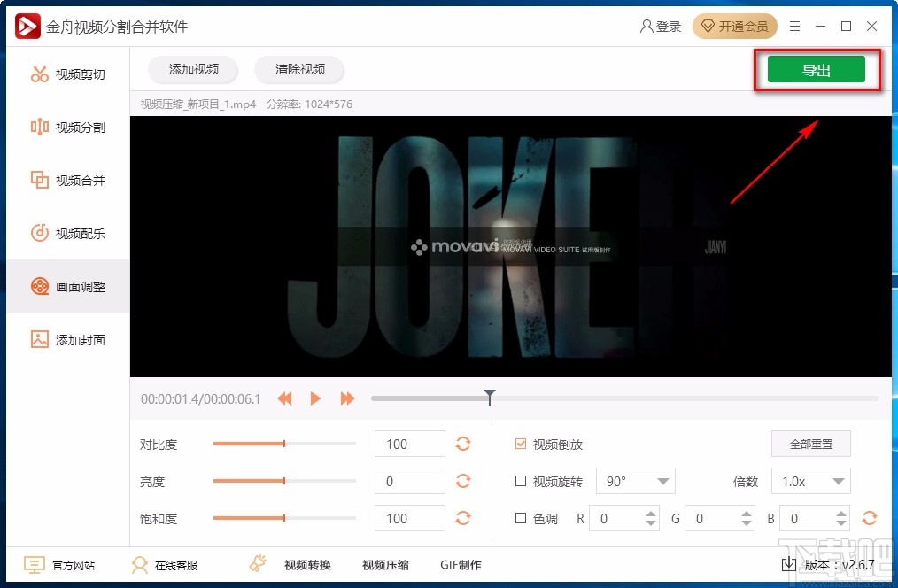Open the 视频剪切 scissors tool

click(40, 73)
